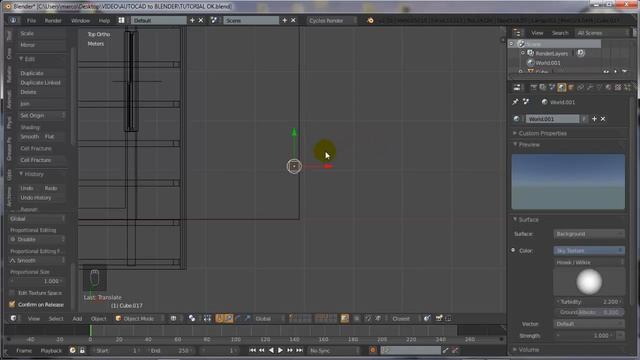
Task: Toggle the Confirm on Release checkbox
Action: pos(12,304)
